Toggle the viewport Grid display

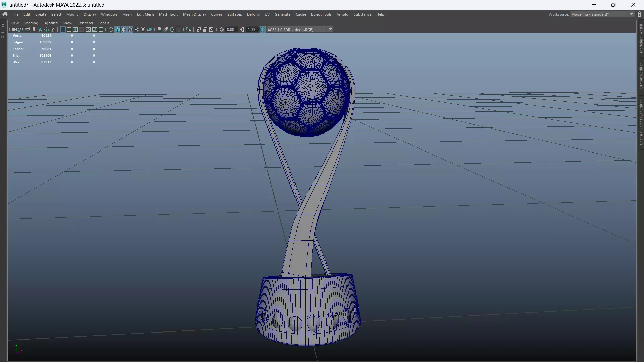(x=63, y=29)
